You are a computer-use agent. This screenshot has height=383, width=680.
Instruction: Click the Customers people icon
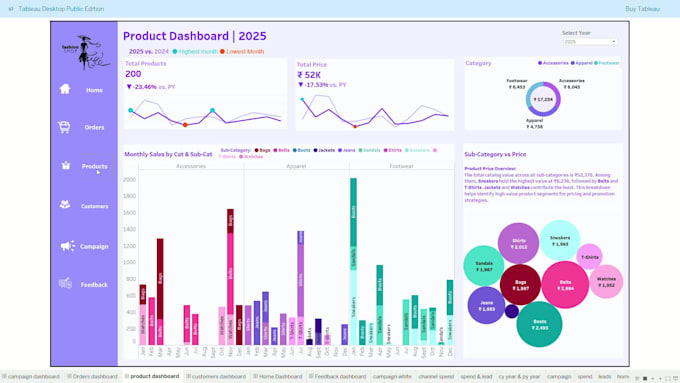[65, 204]
